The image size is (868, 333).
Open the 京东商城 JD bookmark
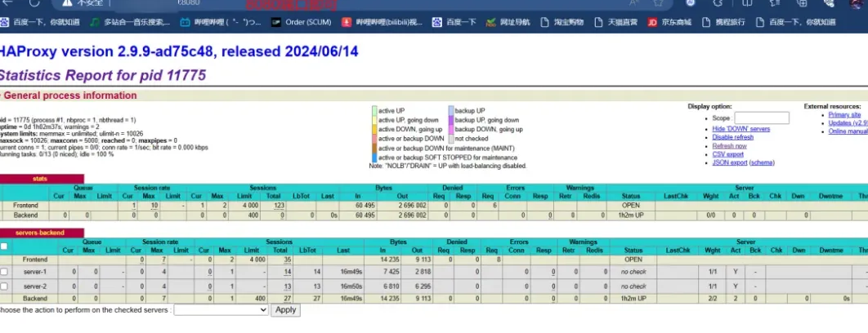pos(670,23)
